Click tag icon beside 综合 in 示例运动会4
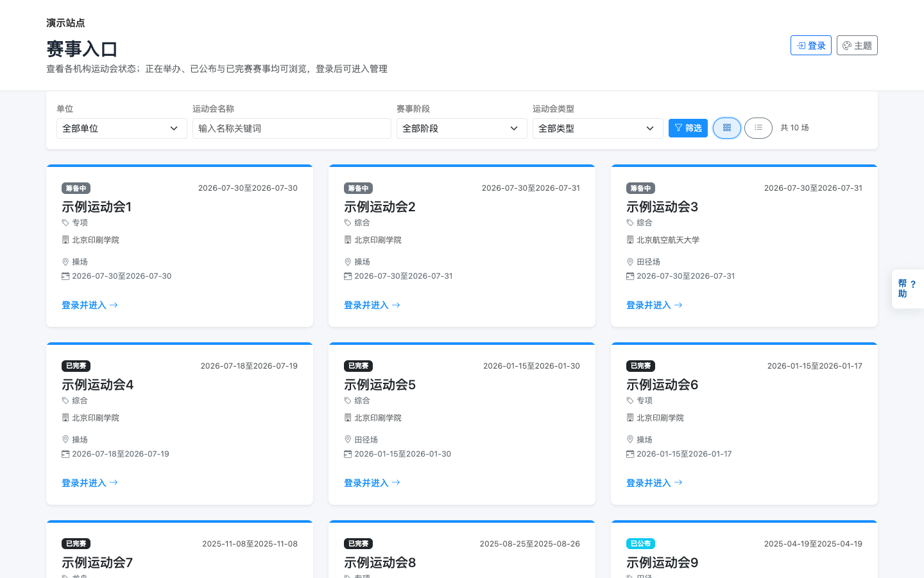Viewport: 924px width, 578px height. [65, 401]
